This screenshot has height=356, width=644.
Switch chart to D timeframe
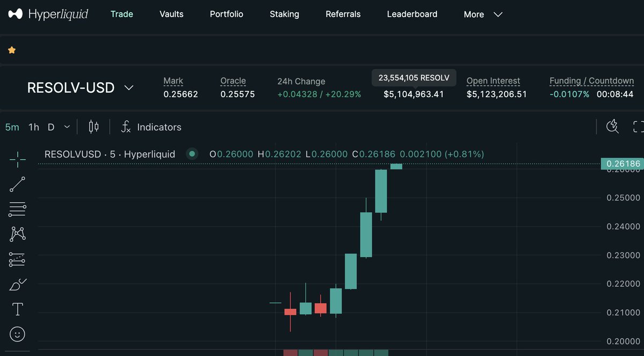click(51, 127)
